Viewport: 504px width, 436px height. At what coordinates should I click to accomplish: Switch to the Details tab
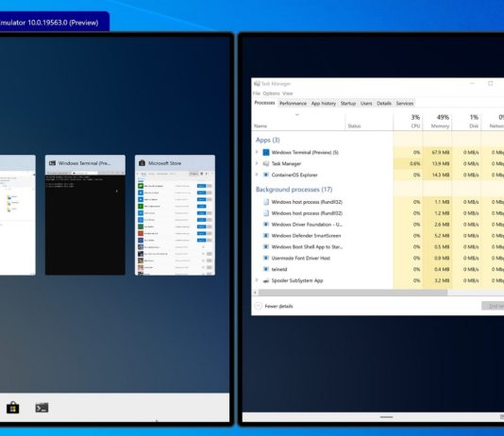coord(384,104)
